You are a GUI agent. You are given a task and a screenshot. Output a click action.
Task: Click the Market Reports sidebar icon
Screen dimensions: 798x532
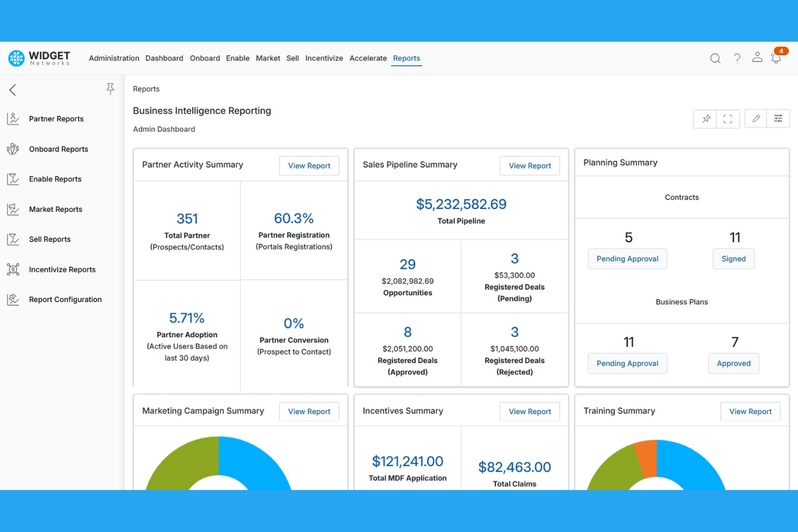point(13,209)
